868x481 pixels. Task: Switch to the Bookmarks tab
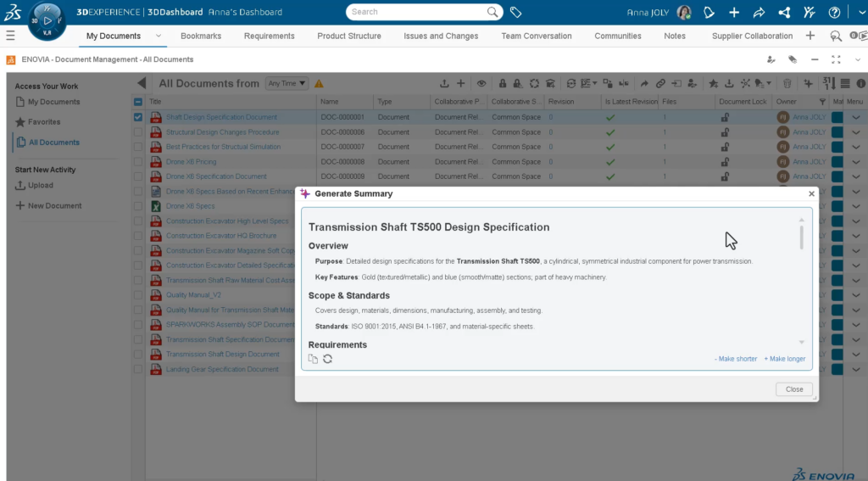(x=201, y=36)
